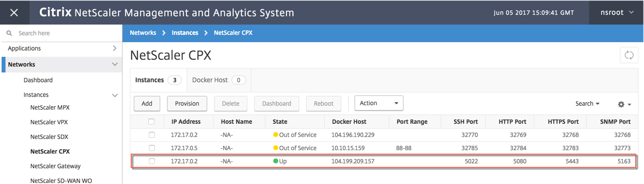644x184 pixels.
Task: Sort by SNMP Port column header
Action: coord(615,121)
